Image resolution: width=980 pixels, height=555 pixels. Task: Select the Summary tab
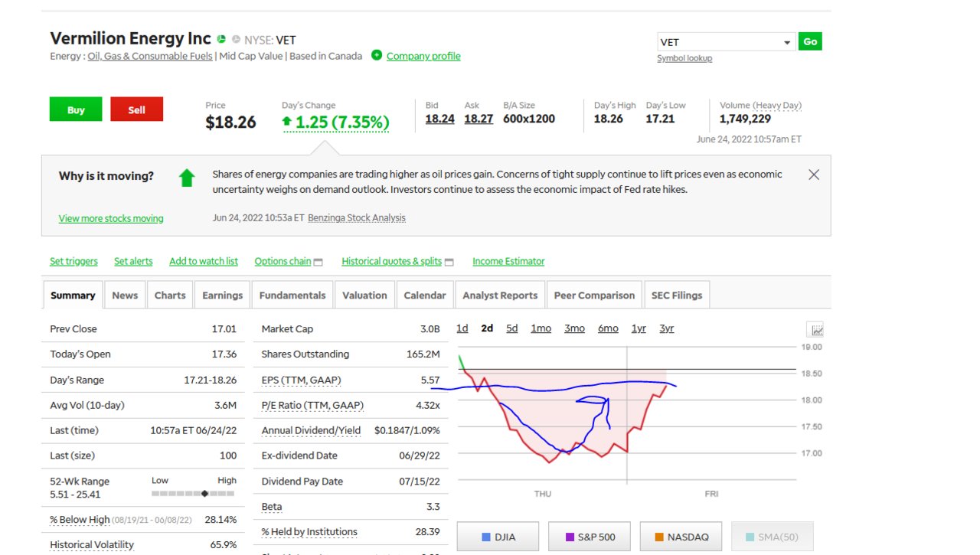[73, 295]
